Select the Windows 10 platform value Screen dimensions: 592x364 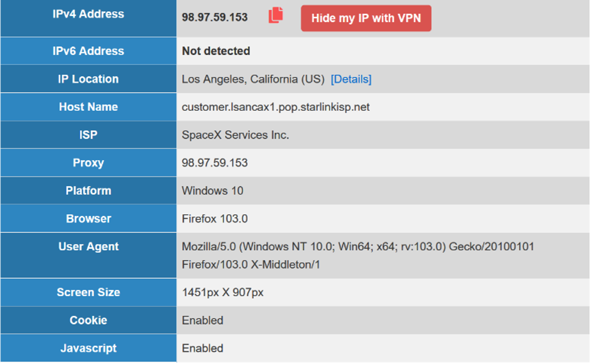point(213,191)
